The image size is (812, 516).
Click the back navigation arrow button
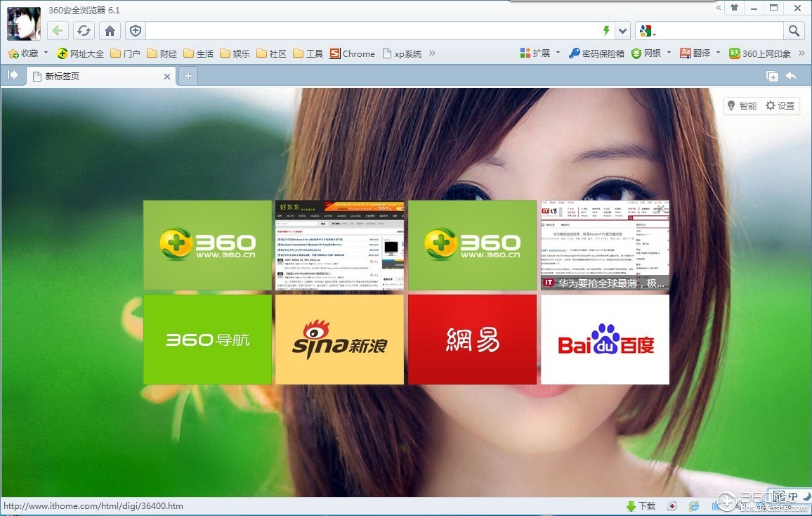[58, 30]
